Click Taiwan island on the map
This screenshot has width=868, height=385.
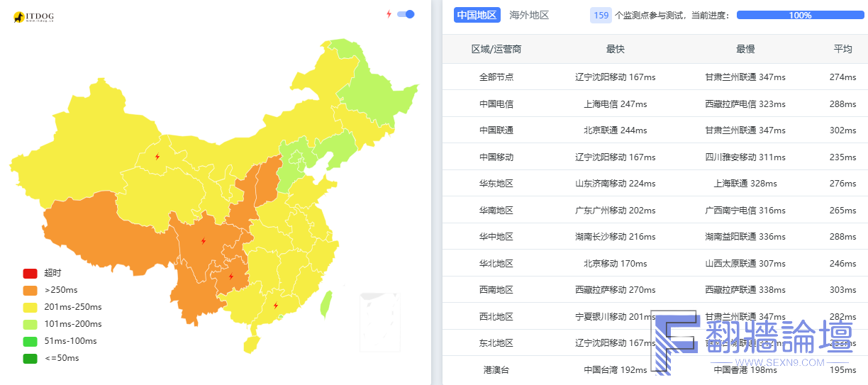(x=327, y=304)
